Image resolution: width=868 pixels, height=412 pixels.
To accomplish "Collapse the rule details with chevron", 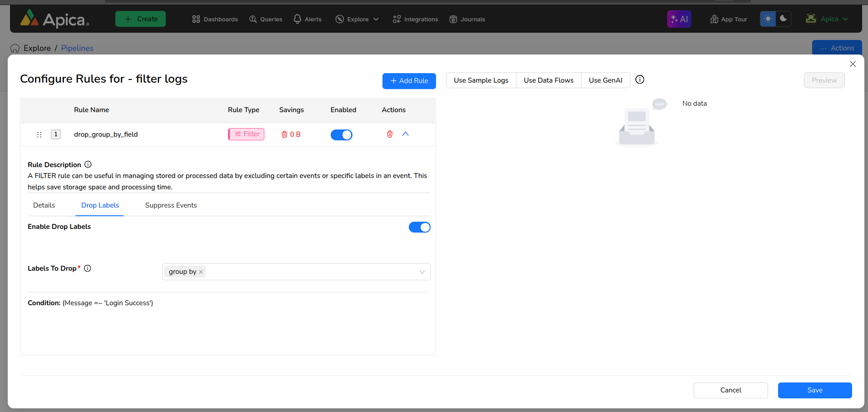I will tap(406, 134).
